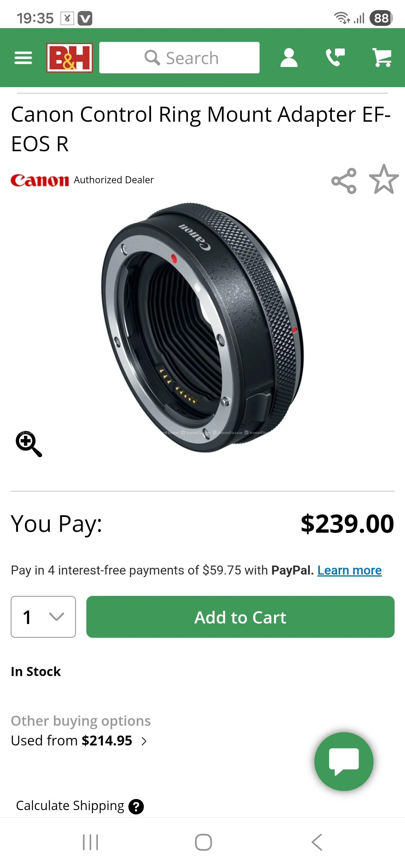
Task: Focus the Search field
Action: pos(179,58)
